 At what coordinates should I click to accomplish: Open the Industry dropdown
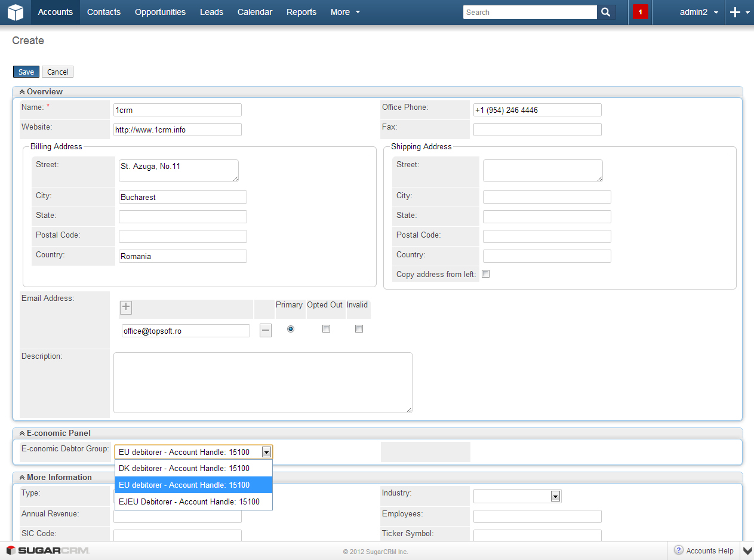pyautogui.click(x=555, y=496)
